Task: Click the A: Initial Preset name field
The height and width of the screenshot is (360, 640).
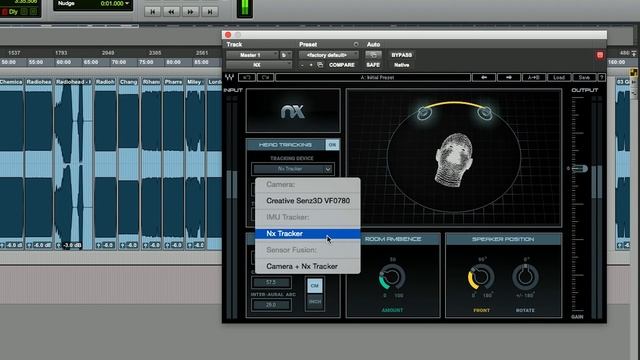Action: coord(373,77)
